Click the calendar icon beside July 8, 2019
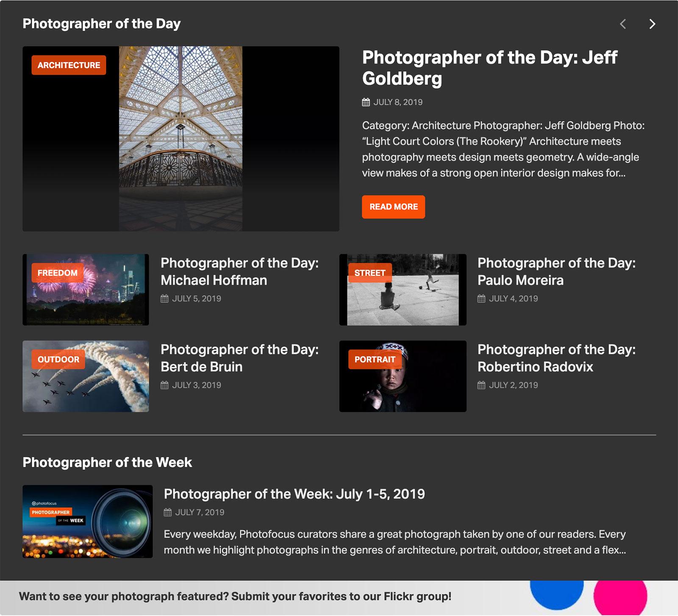The width and height of the screenshot is (678, 616). pyautogui.click(x=366, y=102)
